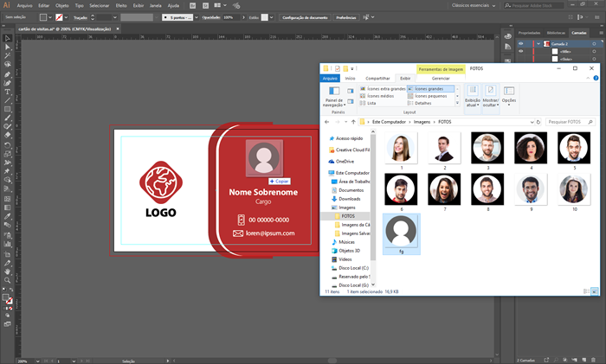This screenshot has width=606, height=364.
Task: Click target circle of Camada 2 layer
Action: pyautogui.click(x=594, y=44)
